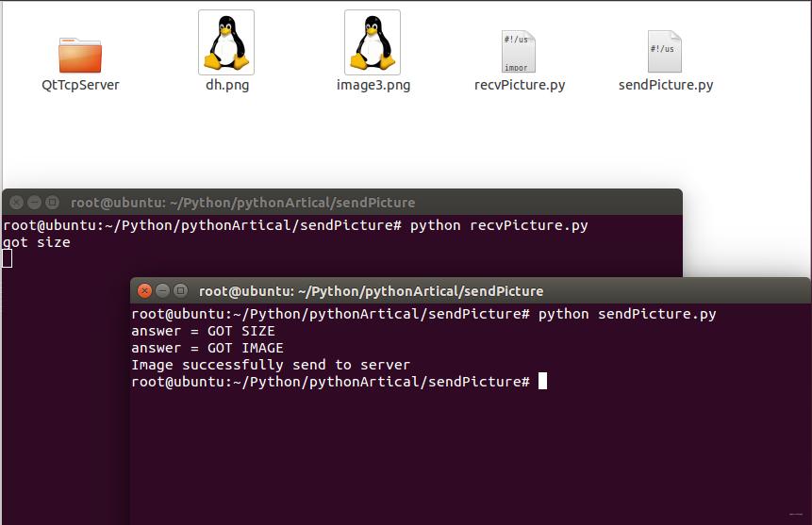Minimize the background recvPicture terminal window
812x525 pixels.
tap(34, 203)
